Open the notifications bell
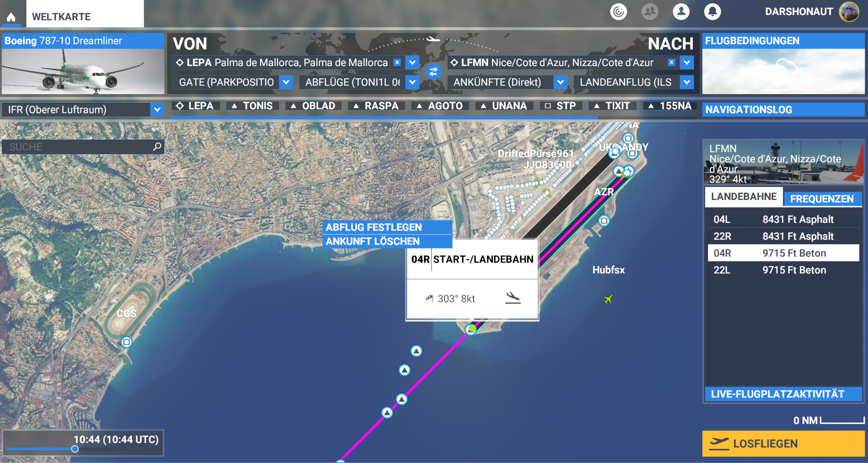868x463 pixels. tap(712, 12)
